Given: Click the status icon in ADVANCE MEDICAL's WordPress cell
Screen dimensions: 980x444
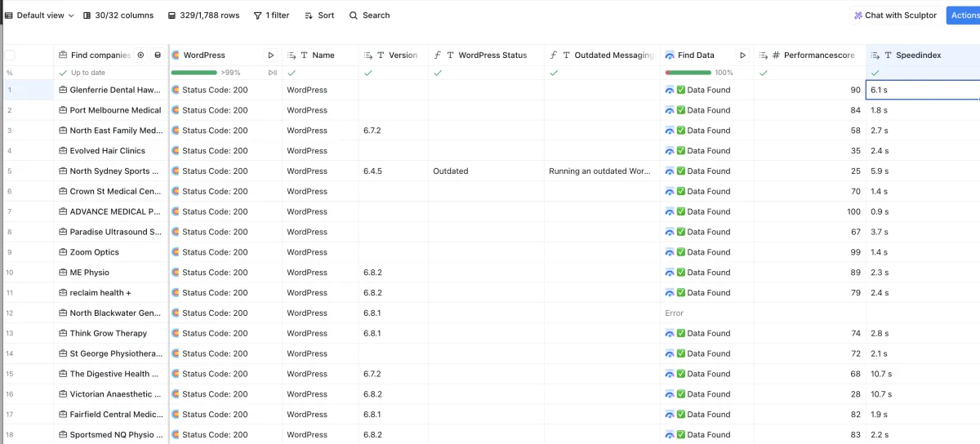Looking at the screenshot, I should [x=176, y=211].
